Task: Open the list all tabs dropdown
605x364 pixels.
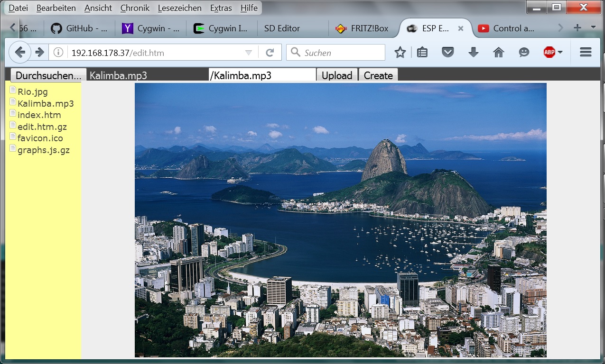Action: [x=593, y=28]
